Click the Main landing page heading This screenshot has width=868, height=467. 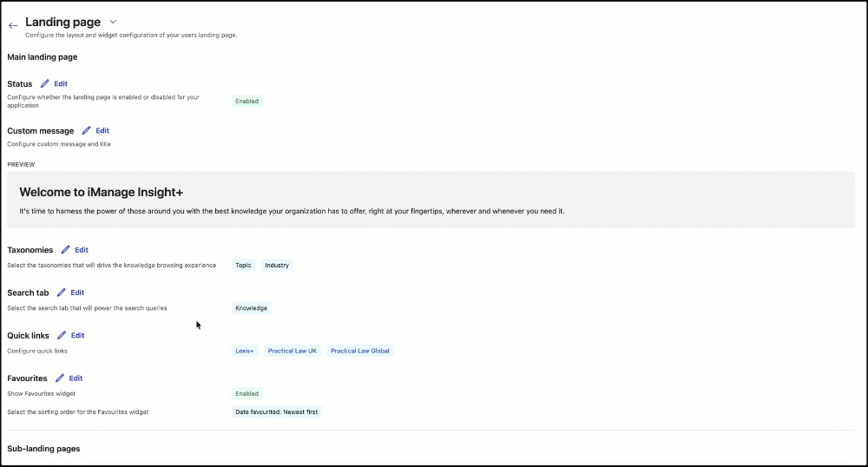[42, 57]
